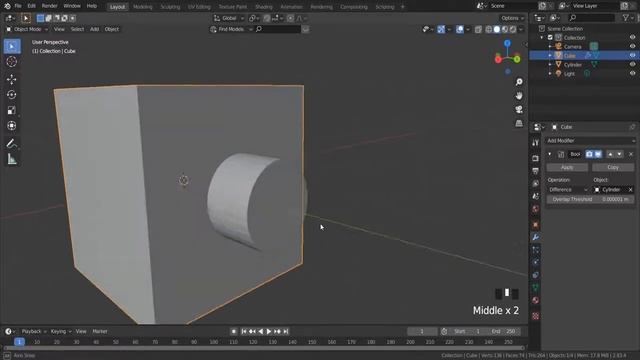This screenshot has width=640, height=360.
Task: Switch to the Layout workspace tab
Action: point(118,7)
